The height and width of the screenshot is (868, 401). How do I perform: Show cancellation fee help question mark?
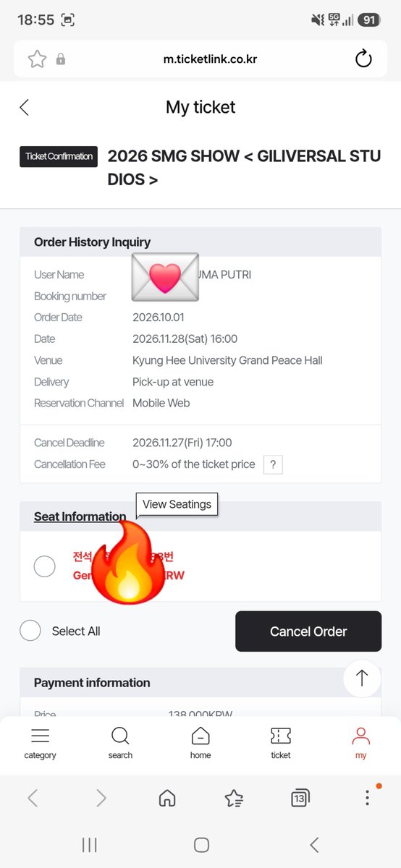(x=273, y=464)
